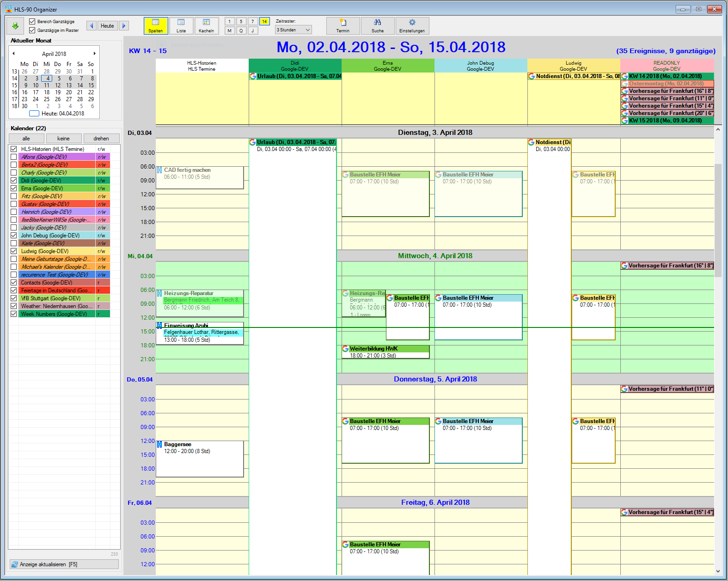The height and width of the screenshot is (581, 728).
Task: Advance mini calendar to next month
Action: (x=95, y=54)
